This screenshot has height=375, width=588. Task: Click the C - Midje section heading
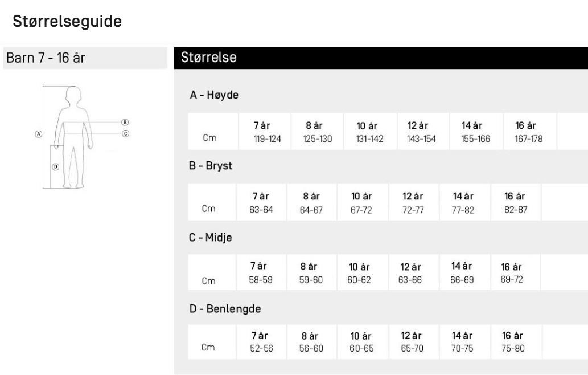tap(211, 237)
